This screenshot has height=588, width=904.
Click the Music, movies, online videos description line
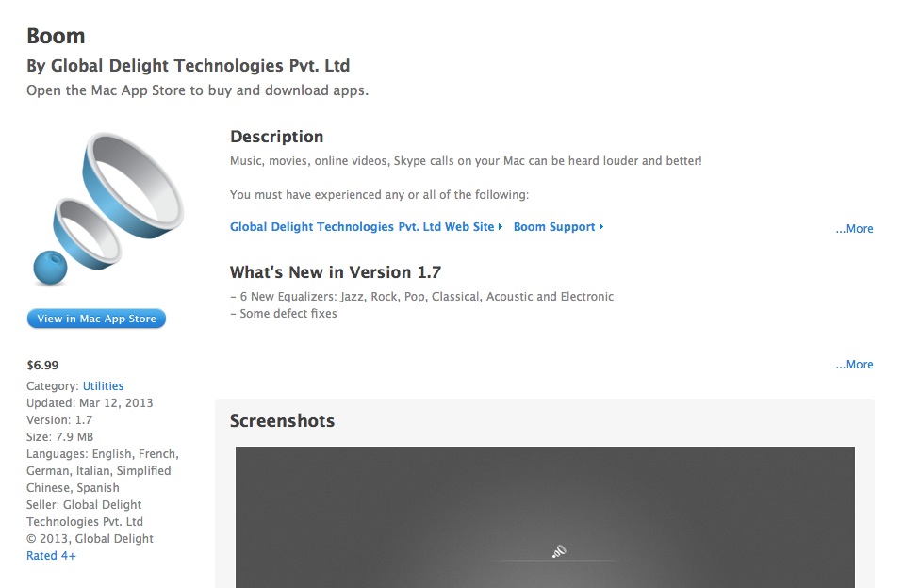pyautogui.click(x=466, y=161)
